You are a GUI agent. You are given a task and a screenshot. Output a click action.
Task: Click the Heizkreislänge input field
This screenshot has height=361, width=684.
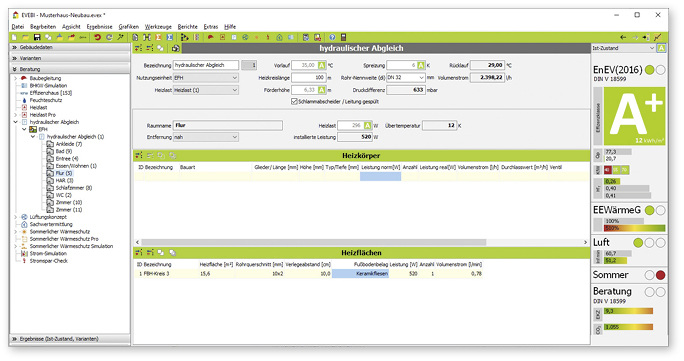[309, 78]
